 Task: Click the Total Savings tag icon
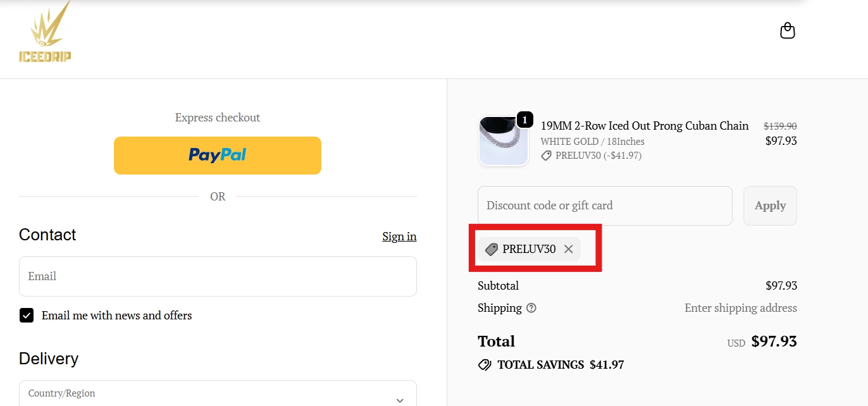click(x=485, y=365)
